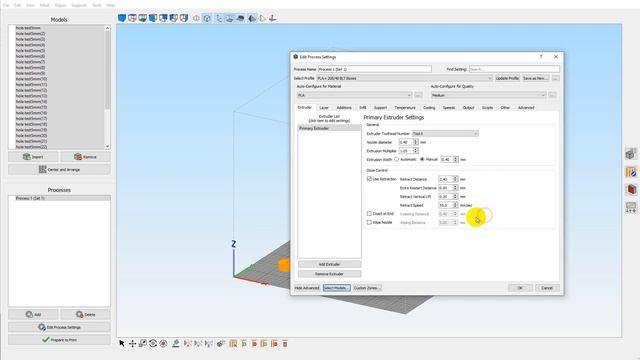Screen dimensions: 640x360
Task: Open the Auto-Configure for Material dropdown
Action: pyautogui.click(x=354, y=95)
